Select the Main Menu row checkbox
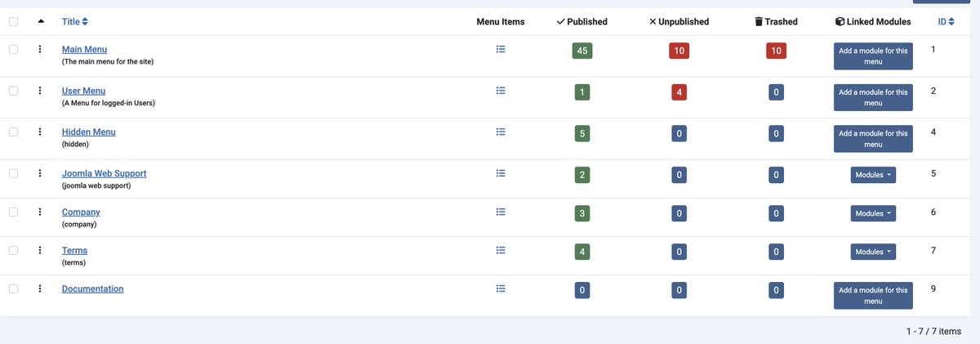980x344 pixels. [13, 49]
